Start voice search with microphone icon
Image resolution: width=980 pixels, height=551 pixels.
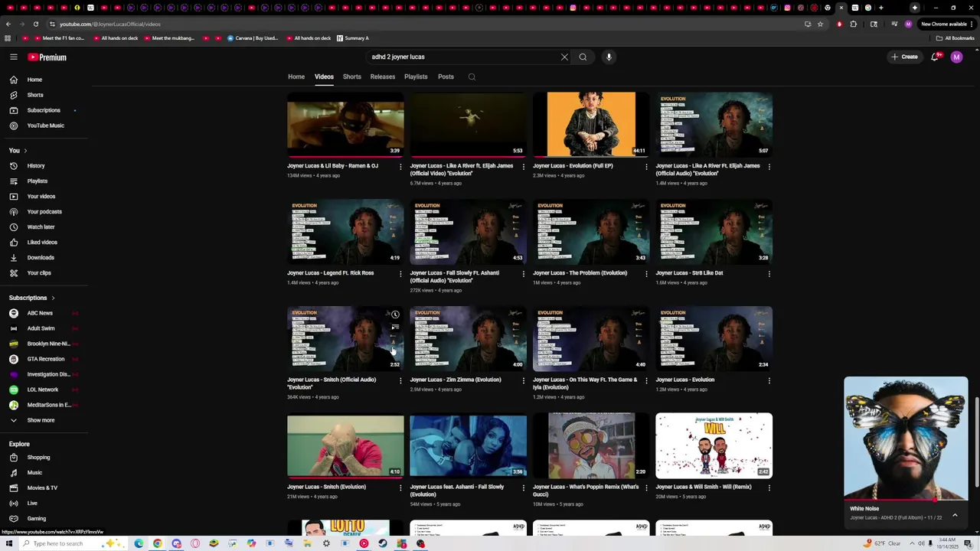pyautogui.click(x=609, y=57)
